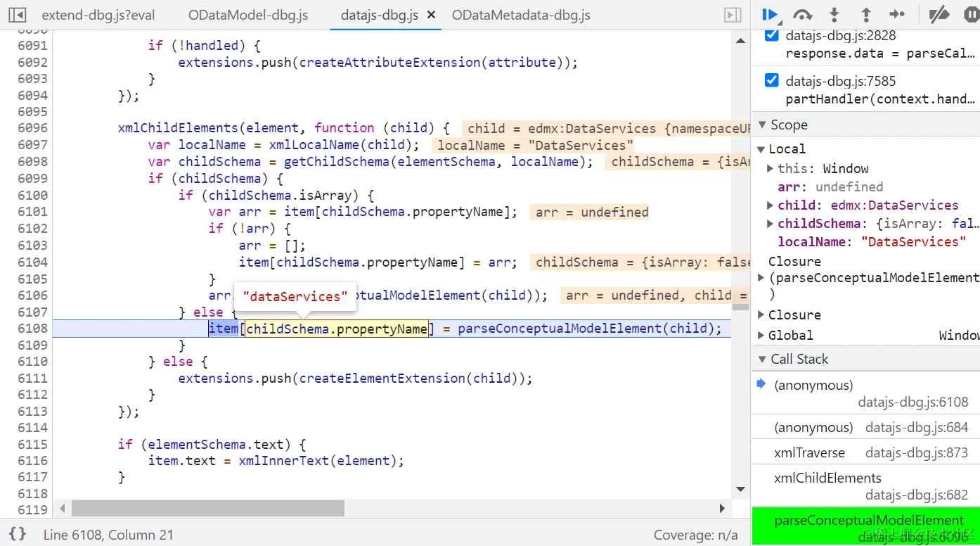Click vertical code scrollbar thumb
Image resolution: width=980 pixels, height=546 pixels.
tap(740, 306)
